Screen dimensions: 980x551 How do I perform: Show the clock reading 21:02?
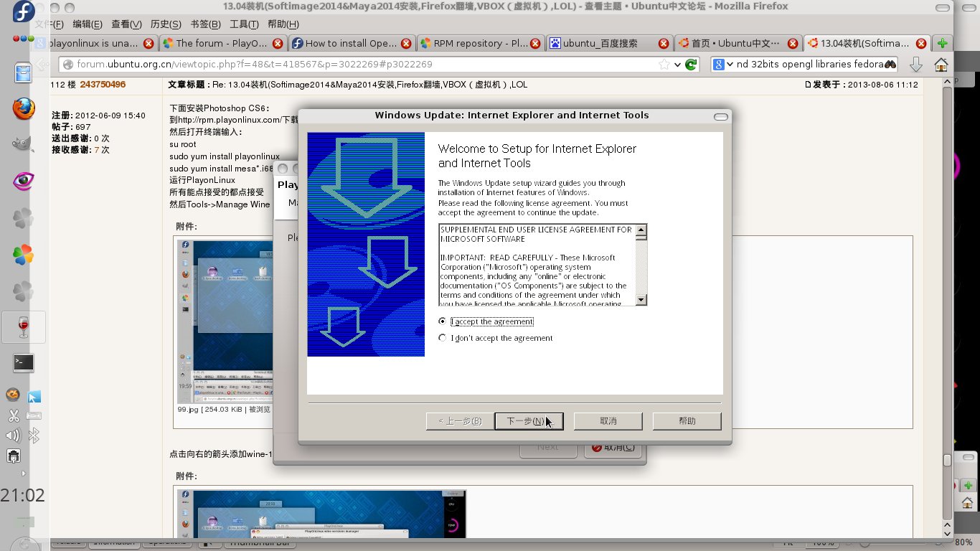pos(22,495)
